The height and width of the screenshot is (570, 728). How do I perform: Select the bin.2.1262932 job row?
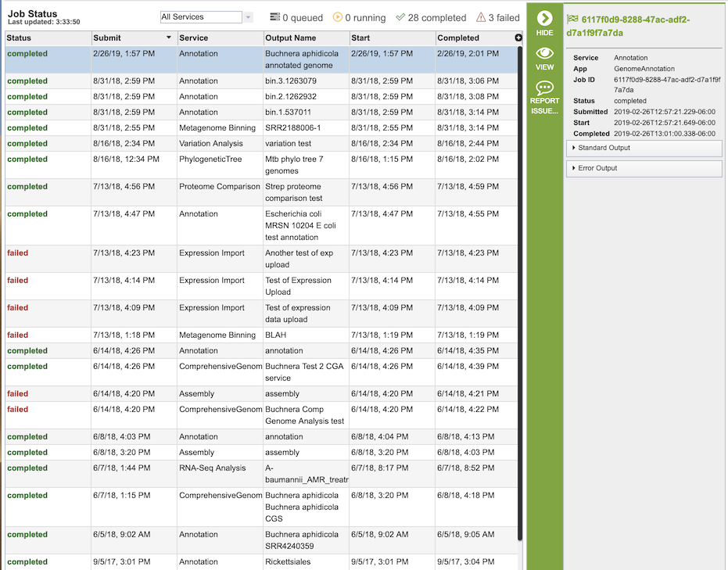261,96
